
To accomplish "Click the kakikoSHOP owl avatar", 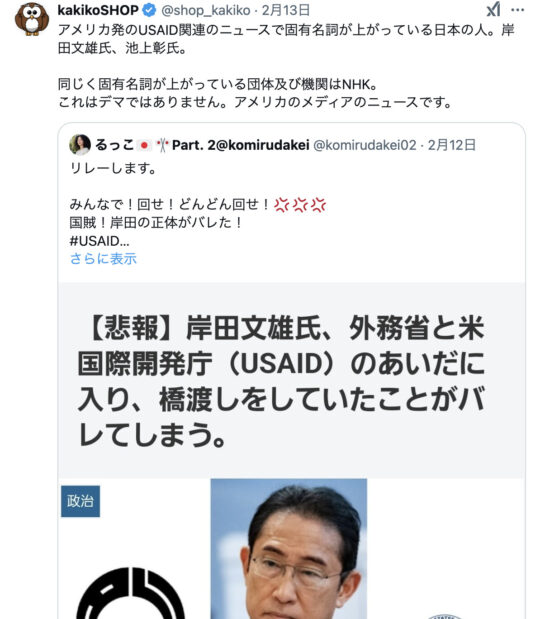I will click(32, 19).
